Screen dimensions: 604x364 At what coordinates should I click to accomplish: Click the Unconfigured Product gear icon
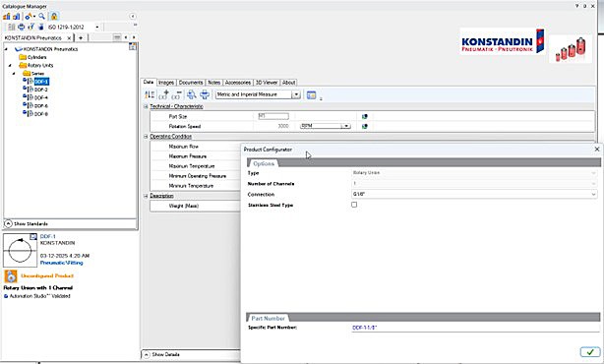click(11, 275)
